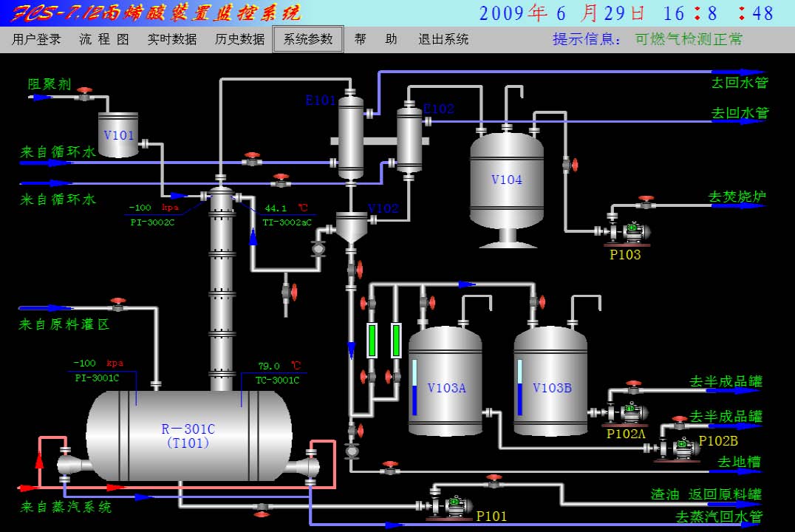The image size is (795, 532).
Task: Click the V103B blue level indicator
Action: coord(519,387)
